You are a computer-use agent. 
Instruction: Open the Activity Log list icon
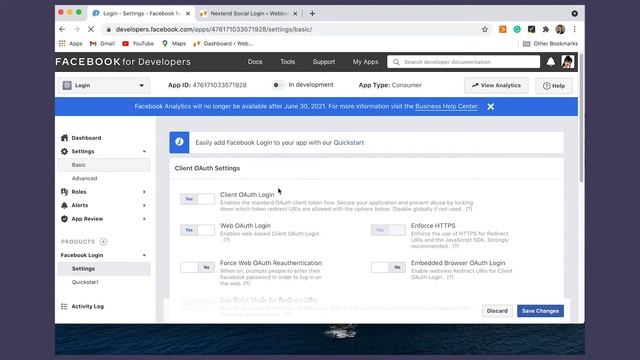(x=64, y=306)
